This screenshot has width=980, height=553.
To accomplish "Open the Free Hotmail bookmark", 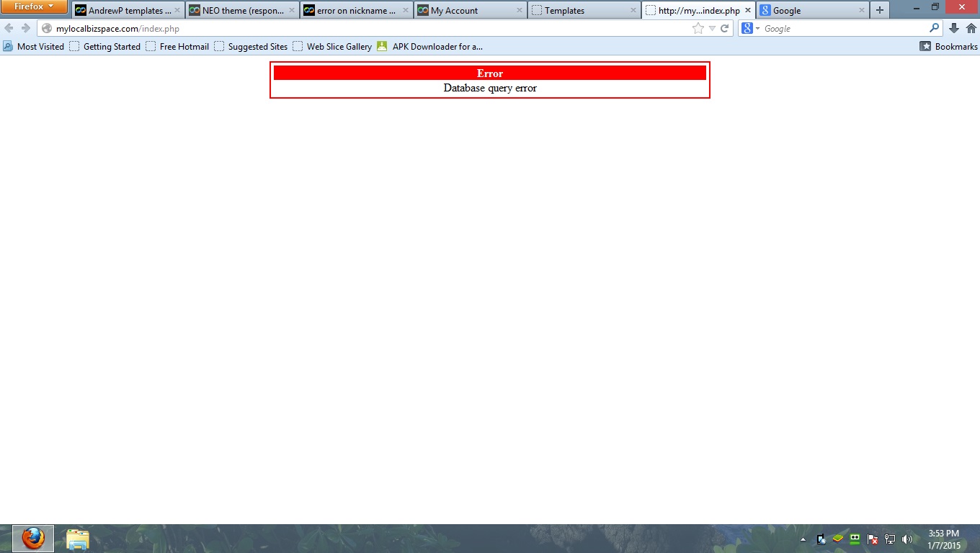I will click(x=177, y=47).
